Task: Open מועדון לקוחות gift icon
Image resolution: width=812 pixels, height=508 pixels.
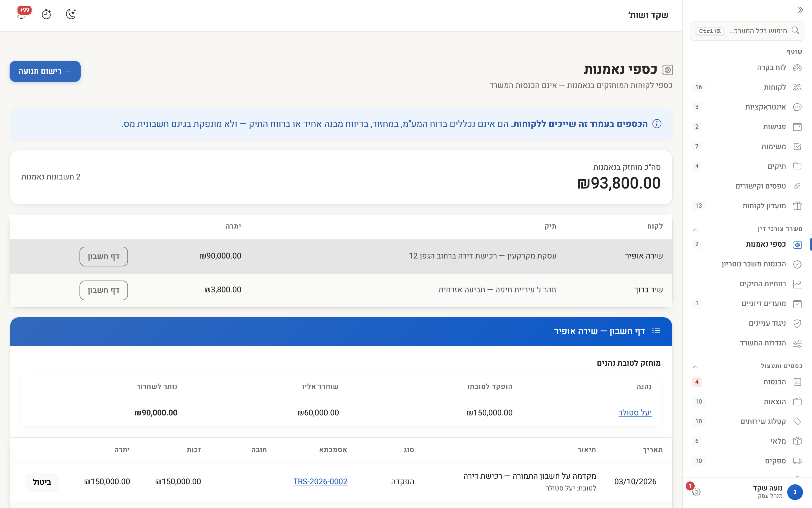Action: point(797,206)
